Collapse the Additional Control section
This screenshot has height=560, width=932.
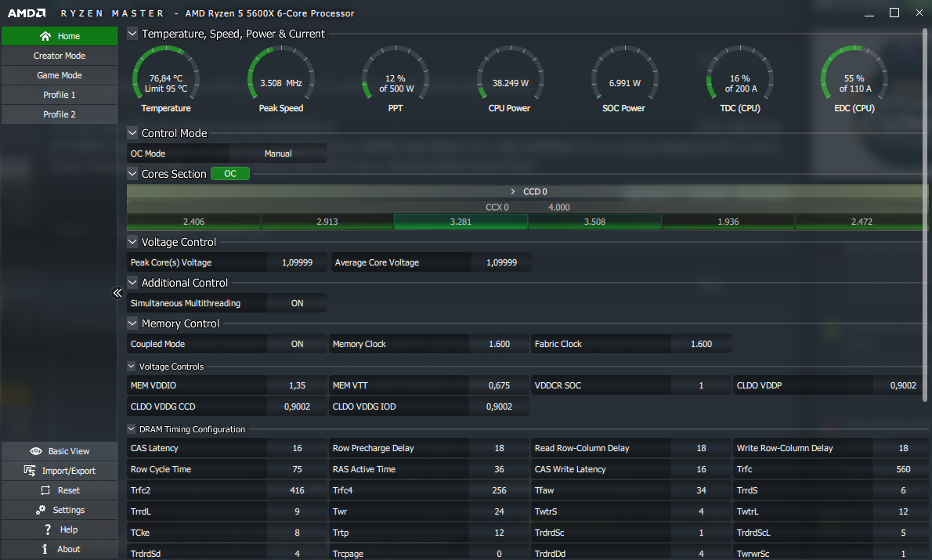(132, 283)
